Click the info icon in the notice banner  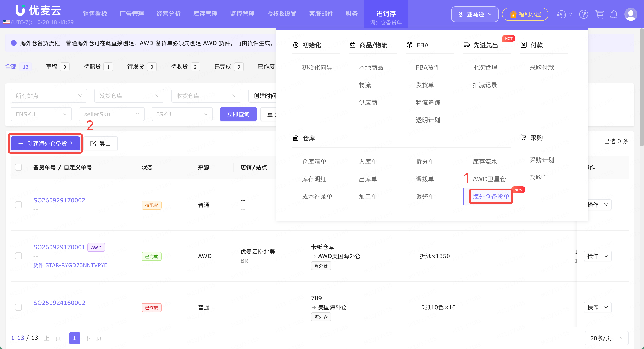14,43
